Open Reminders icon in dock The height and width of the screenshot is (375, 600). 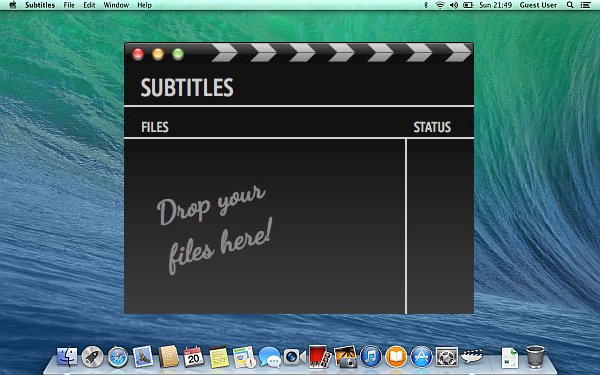pyautogui.click(x=244, y=357)
